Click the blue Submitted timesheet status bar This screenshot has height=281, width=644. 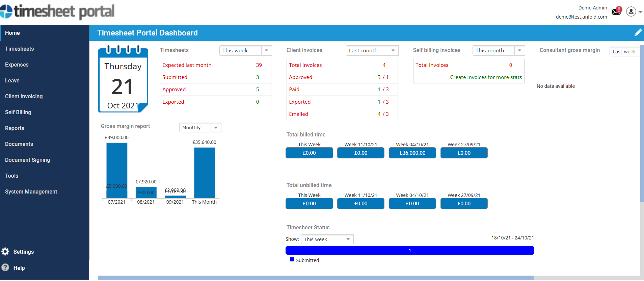[x=410, y=250]
